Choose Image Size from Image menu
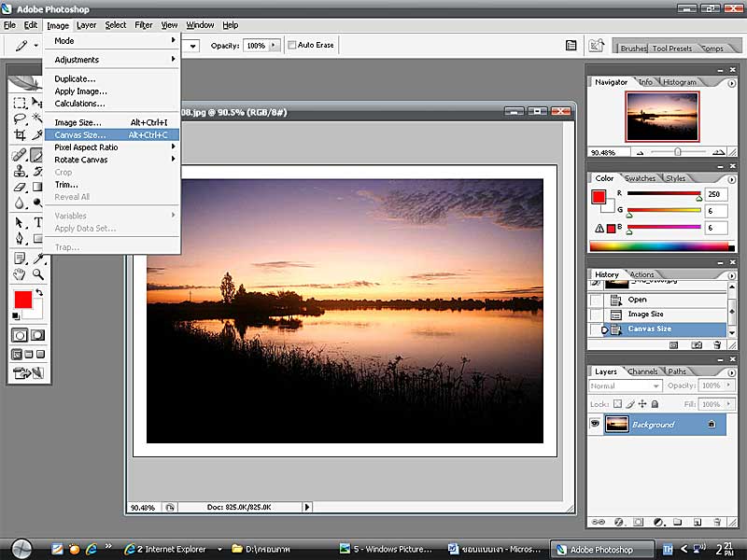The image size is (747, 560). click(x=112, y=122)
